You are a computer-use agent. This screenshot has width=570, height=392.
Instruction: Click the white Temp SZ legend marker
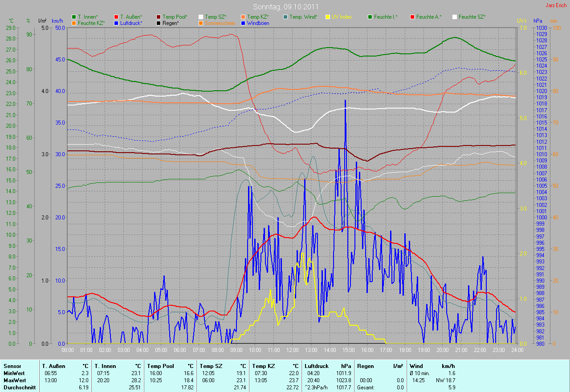tap(200, 17)
